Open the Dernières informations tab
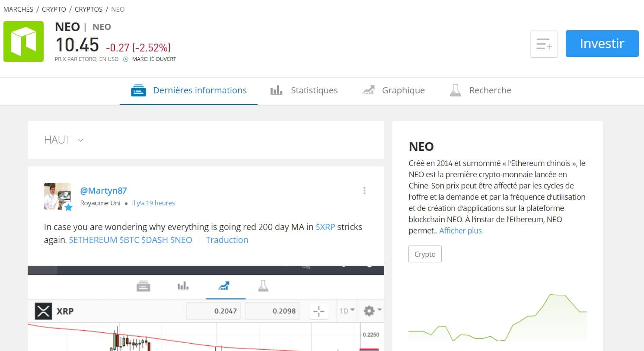Viewport: 644px width, 351px height. point(188,91)
